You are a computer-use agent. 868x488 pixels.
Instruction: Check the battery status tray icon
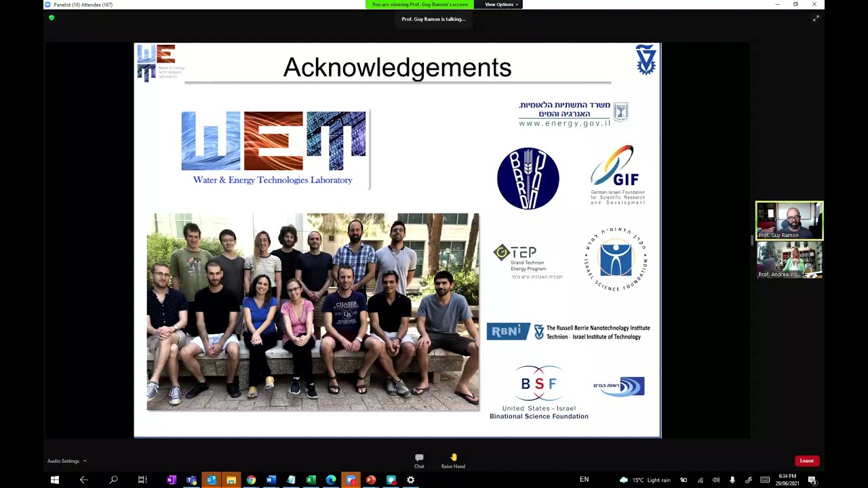pyautogui.click(x=684, y=480)
